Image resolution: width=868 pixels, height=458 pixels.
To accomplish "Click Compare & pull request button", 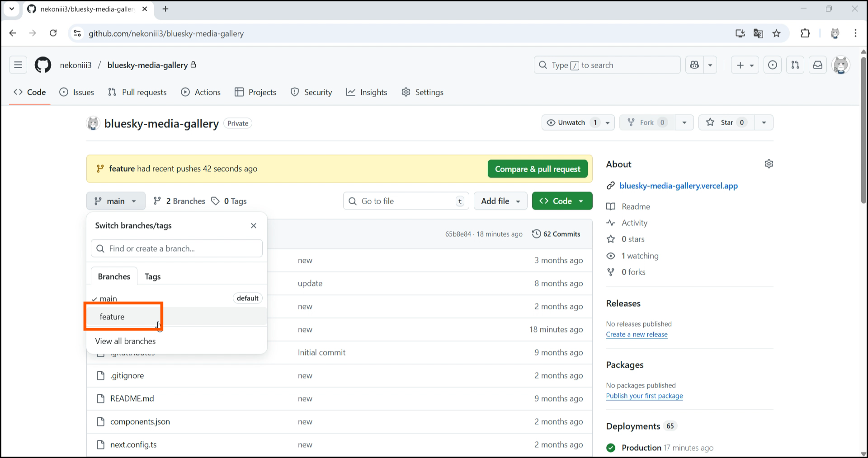I will tap(538, 169).
